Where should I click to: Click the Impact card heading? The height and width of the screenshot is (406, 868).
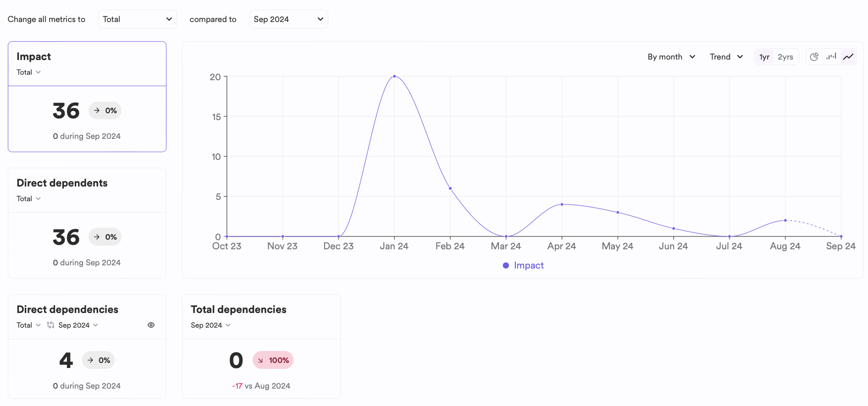(33, 56)
